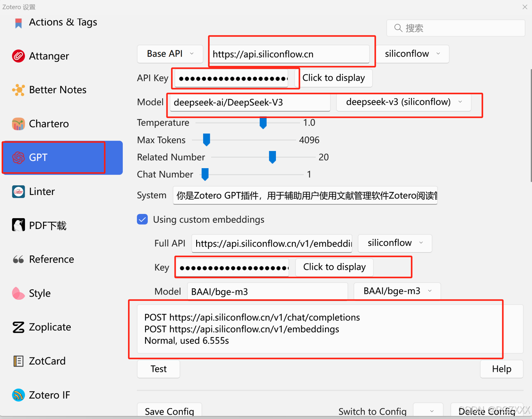Click the Temperature value 1.0
This screenshot has height=419, width=532.
click(309, 122)
